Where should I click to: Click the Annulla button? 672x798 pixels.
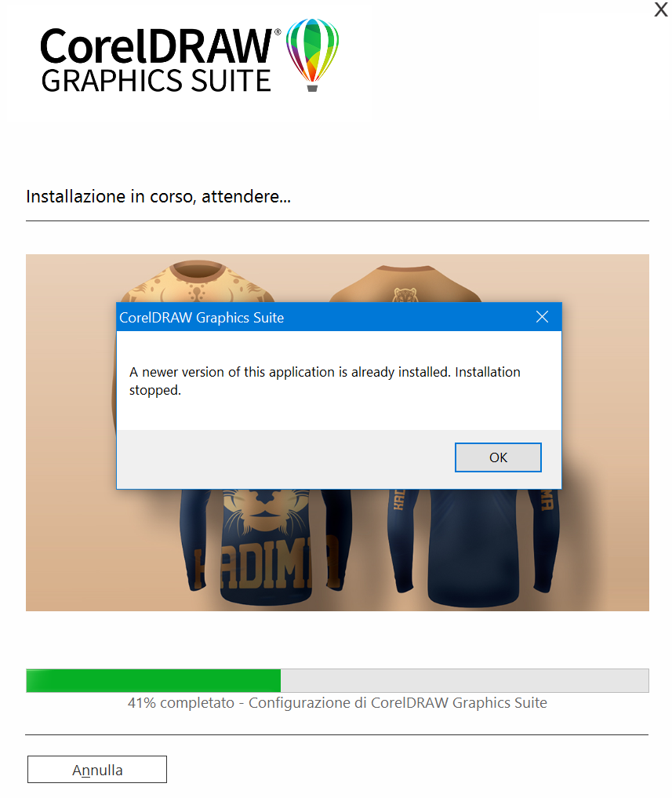(x=96, y=769)
